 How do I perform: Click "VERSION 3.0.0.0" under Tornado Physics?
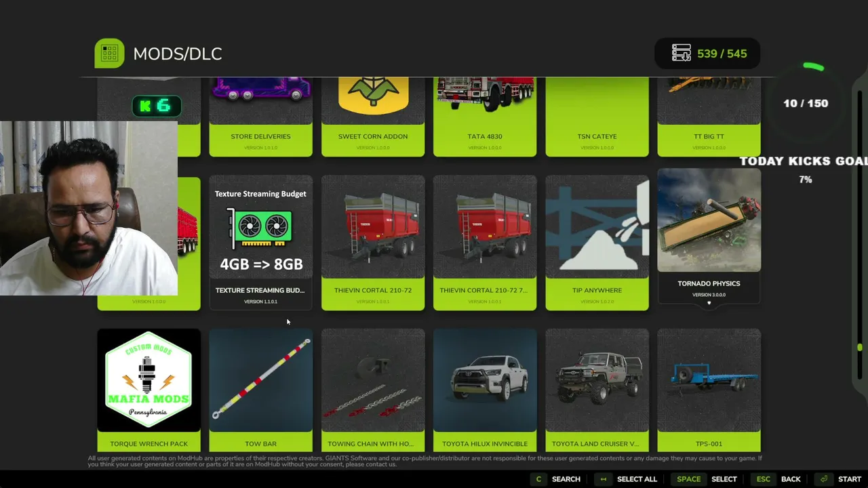(x=709, y=295)
